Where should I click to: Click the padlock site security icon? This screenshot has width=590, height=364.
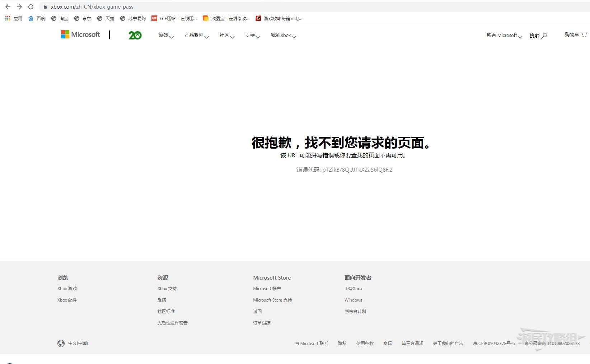45,7
